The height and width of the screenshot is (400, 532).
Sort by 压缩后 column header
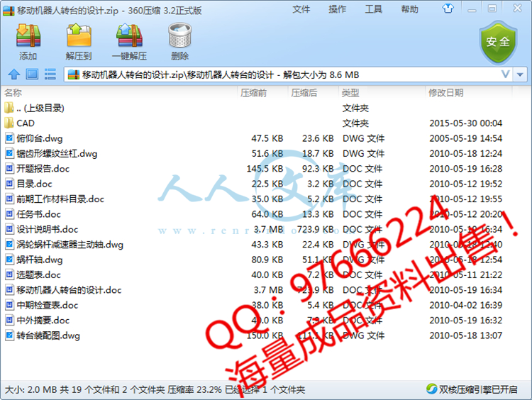click(x=304, y=93)
